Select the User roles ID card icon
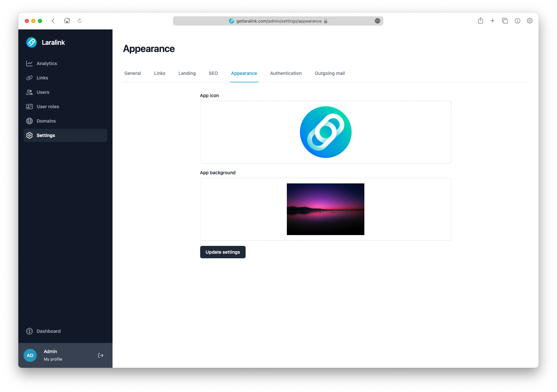The image size is (557, 392). pos(29,107)
